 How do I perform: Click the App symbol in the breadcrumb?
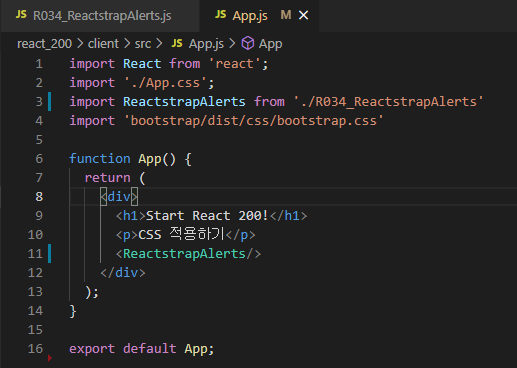[270, 44]
